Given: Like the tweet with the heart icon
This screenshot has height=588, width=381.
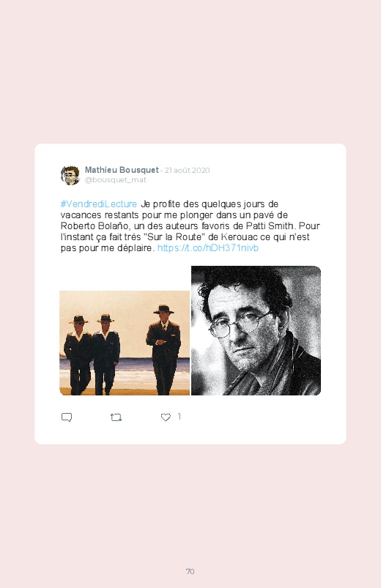Looking at the screenshot, I should [166, 417].
